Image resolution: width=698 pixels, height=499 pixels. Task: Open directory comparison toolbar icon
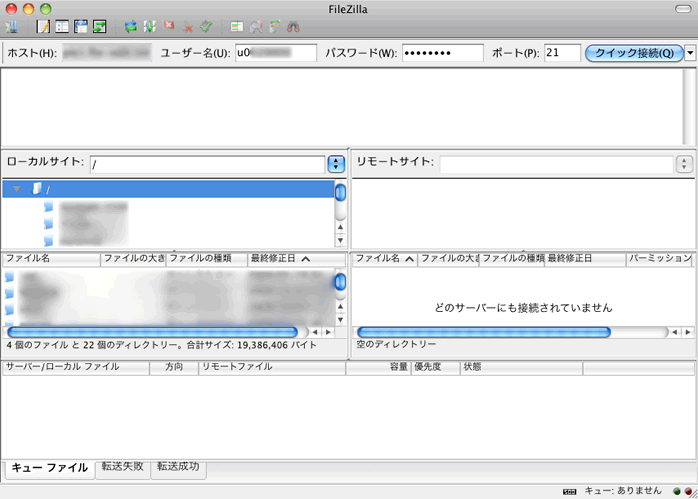[237, 27]
